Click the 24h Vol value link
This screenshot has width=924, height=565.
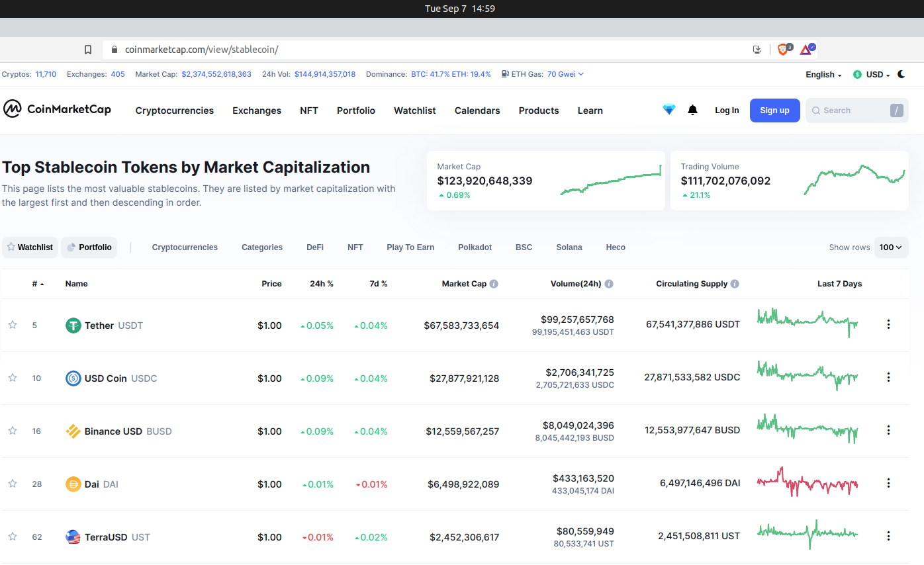click(325, 74)
